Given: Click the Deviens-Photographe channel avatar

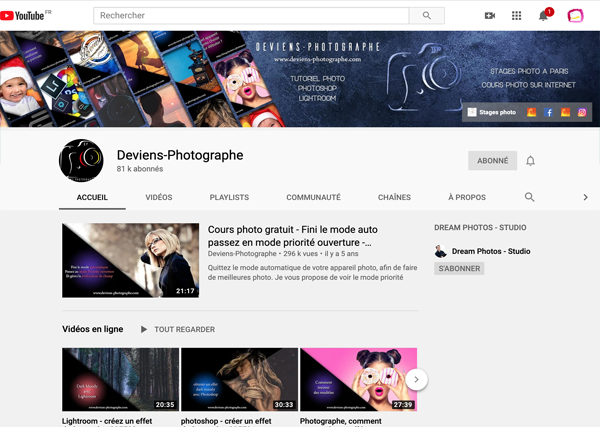Looking at the screenshot, I should pyautogui.click(x=81, y=160).
